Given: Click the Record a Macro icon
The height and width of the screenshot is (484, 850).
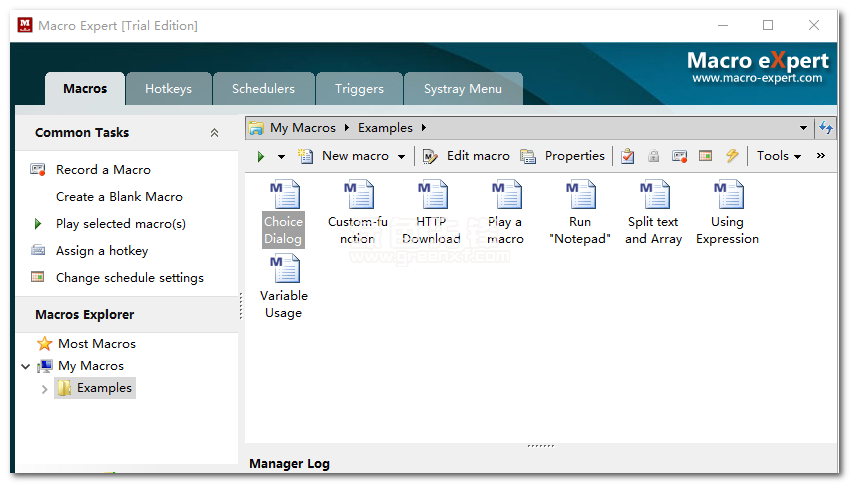Looking at the screenshot, I should (x=38, y=170).
